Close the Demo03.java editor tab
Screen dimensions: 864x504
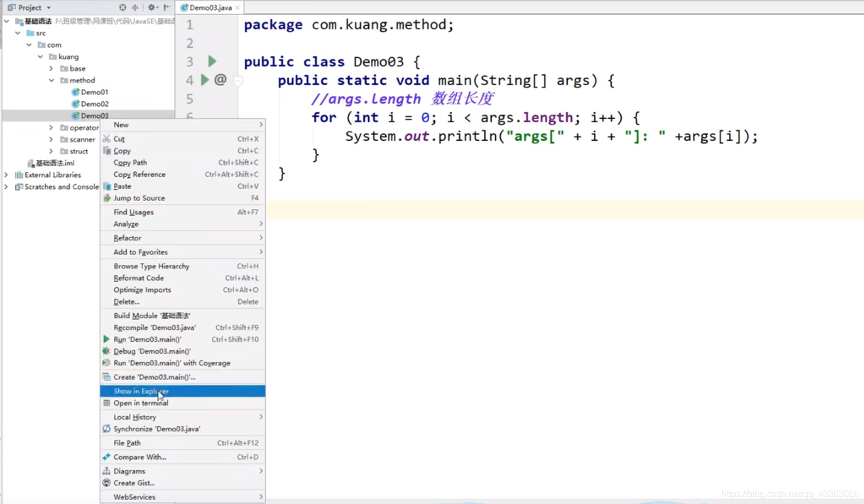238,7
